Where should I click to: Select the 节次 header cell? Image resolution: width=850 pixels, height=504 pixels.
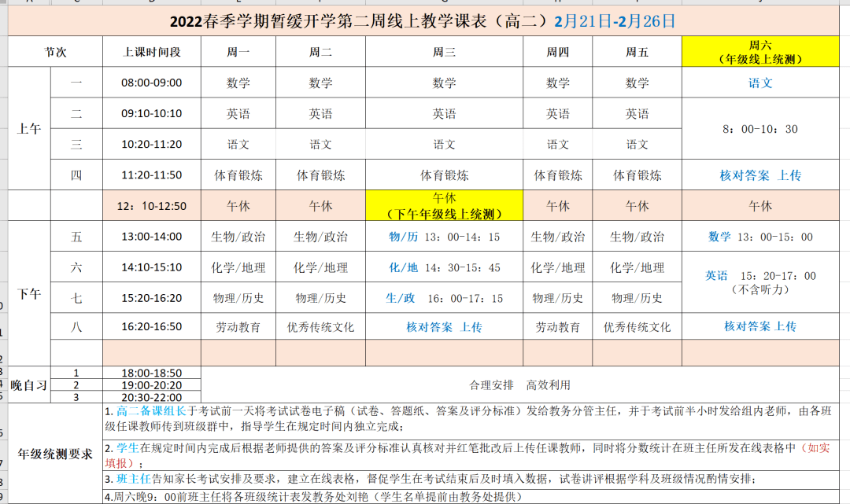click(57, 50)
